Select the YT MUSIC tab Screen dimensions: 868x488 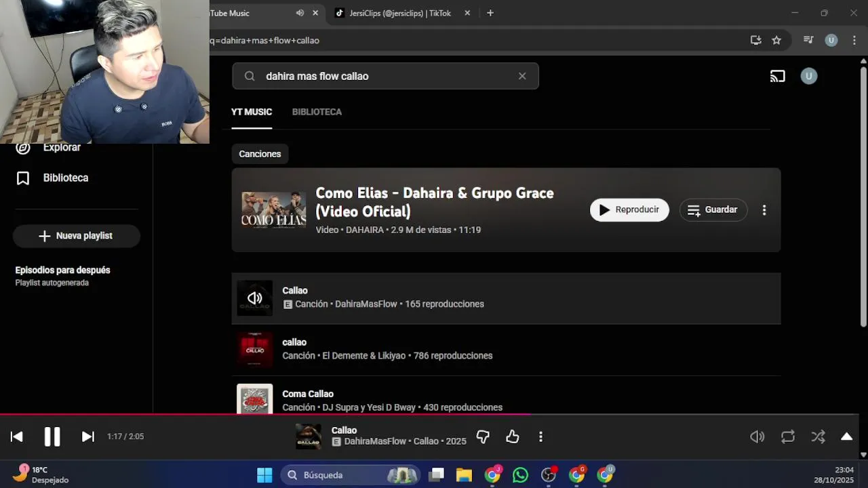click(252, 112)
